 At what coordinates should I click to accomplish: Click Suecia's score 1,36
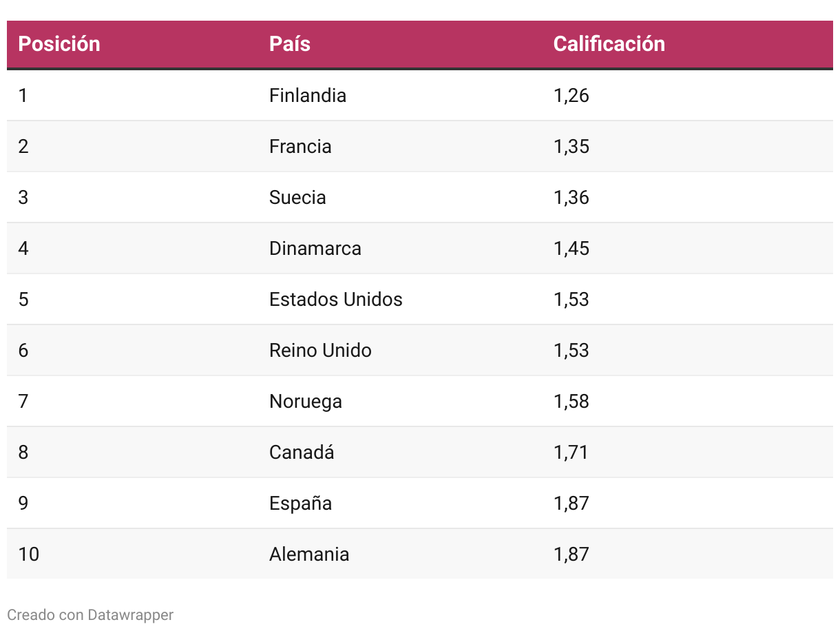tap(571, 197)
